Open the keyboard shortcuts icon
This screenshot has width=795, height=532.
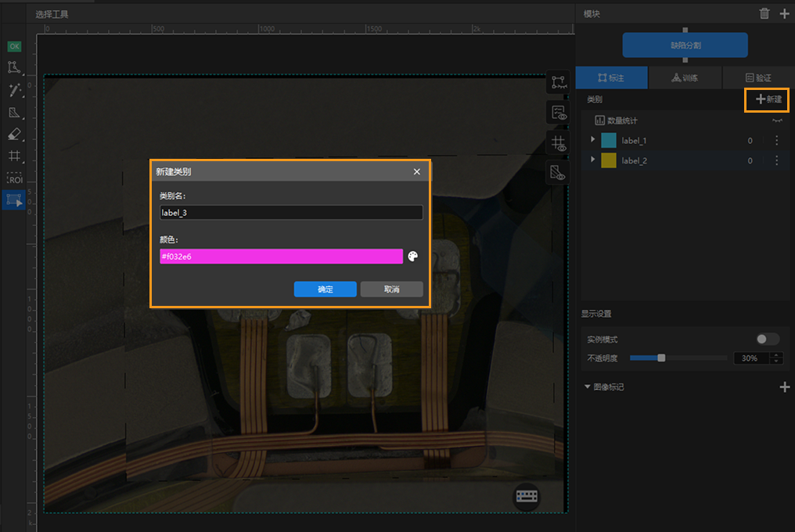pyautogui.click(x=527, y=496)
